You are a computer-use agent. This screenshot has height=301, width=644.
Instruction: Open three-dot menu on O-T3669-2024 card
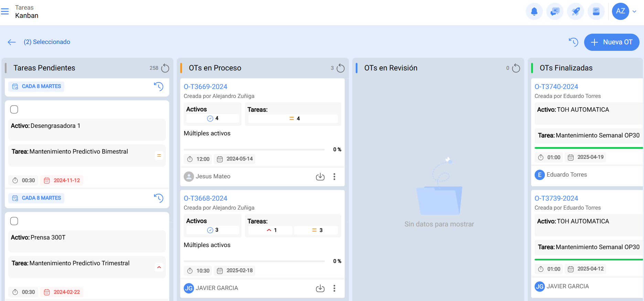[334, 177]
